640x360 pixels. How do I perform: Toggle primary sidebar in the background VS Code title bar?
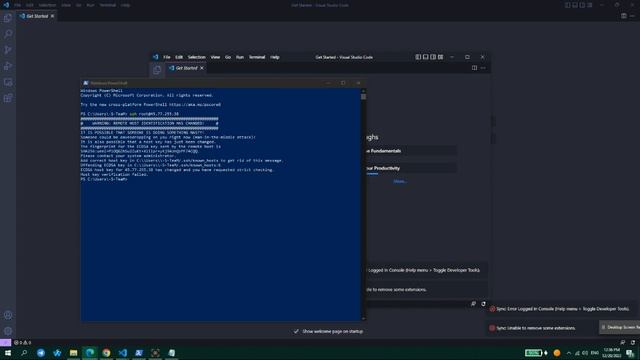(567, 5)
